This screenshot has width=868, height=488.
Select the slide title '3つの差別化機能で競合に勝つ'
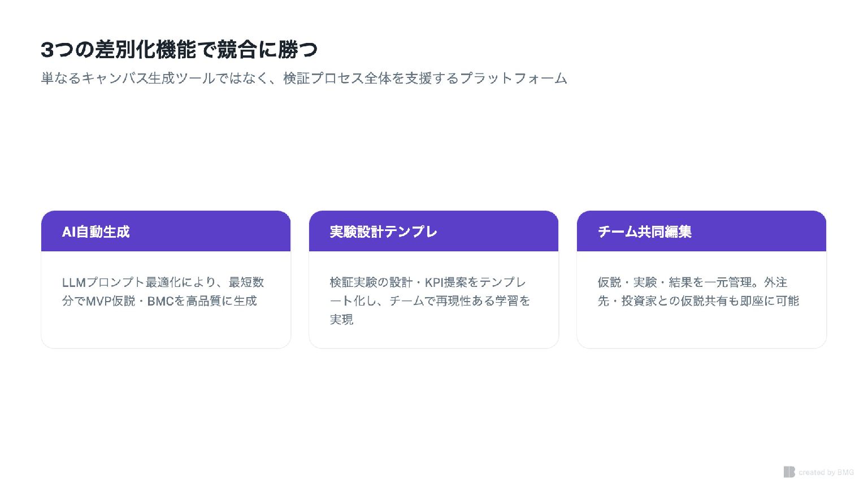click(179, 50)
